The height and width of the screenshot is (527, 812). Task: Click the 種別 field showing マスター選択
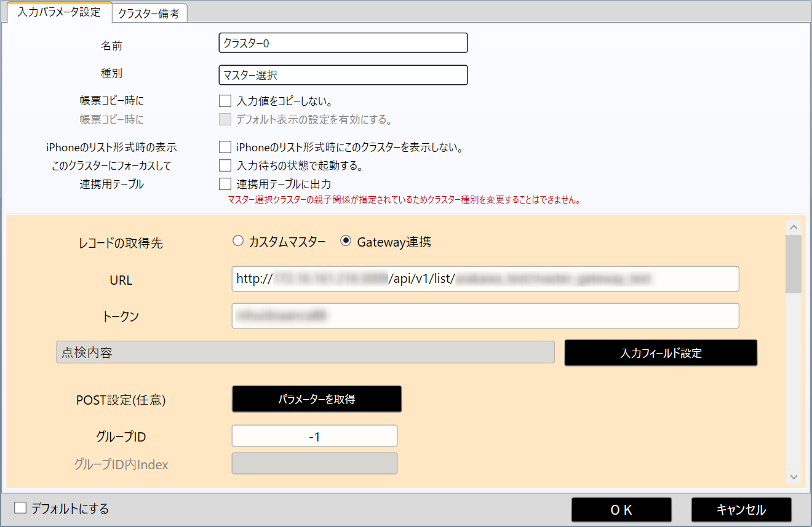pyautogui.click(x=343, y=75)
